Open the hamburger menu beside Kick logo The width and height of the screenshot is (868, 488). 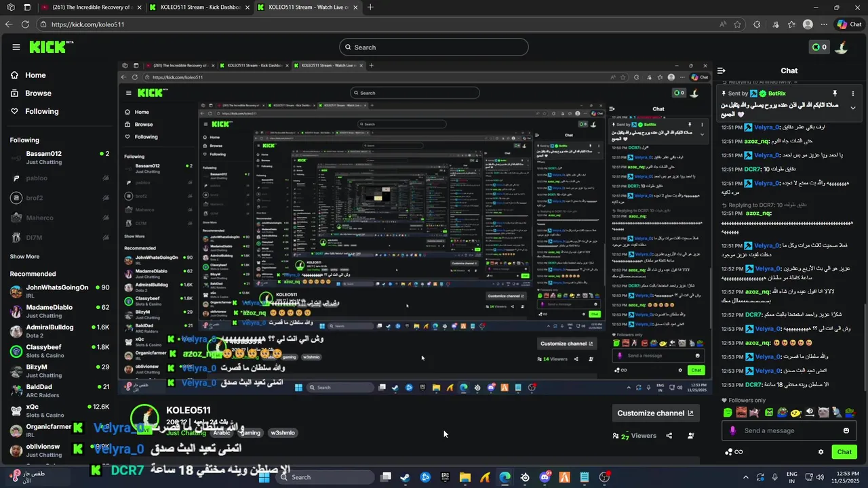click(16, 47)
